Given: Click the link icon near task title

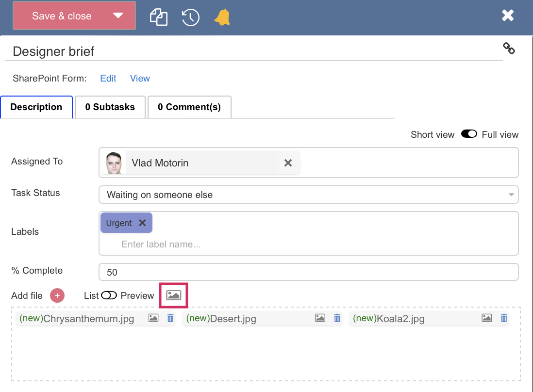Looking at the screenshot, I should point(509,48).
